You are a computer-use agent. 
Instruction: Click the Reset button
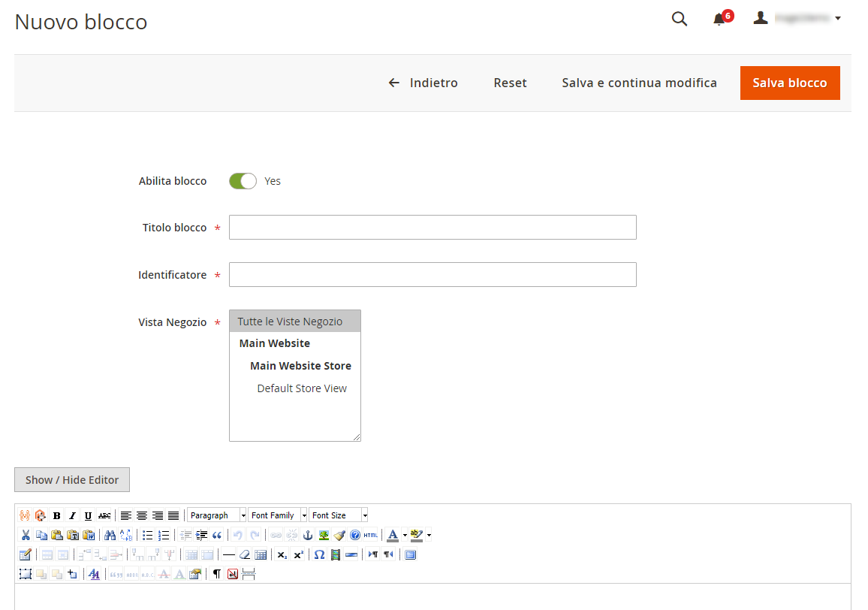point(510,83)
